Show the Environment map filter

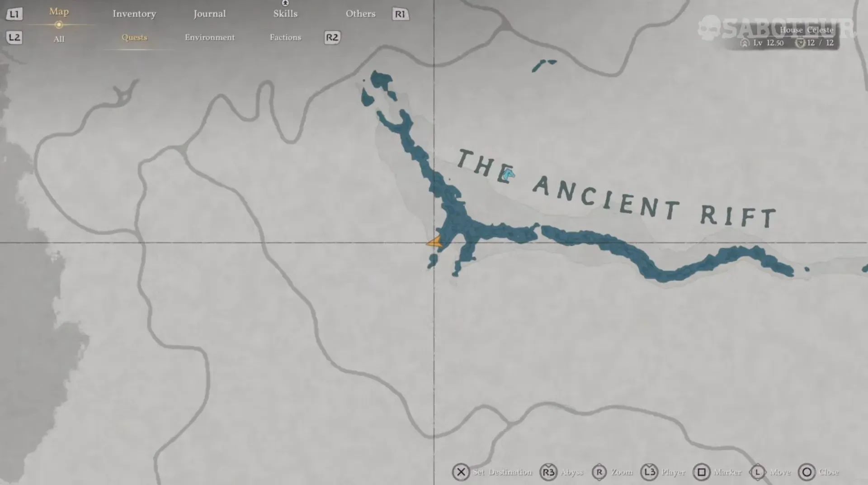click(209, 37)
